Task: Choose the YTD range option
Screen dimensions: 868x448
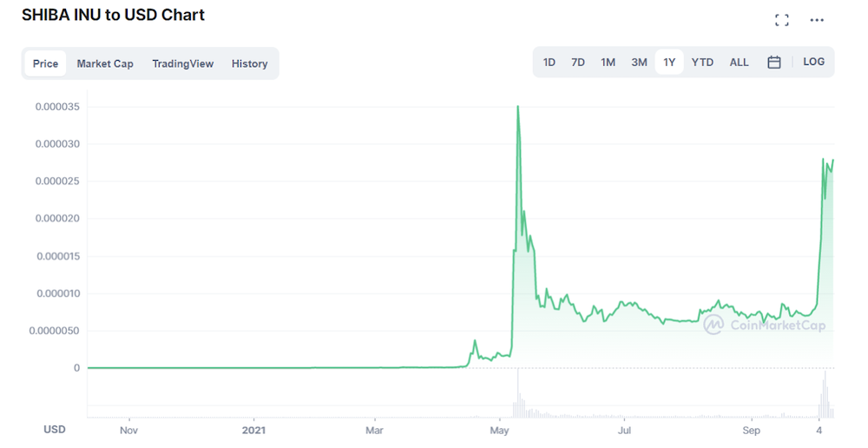Action: 702,62
